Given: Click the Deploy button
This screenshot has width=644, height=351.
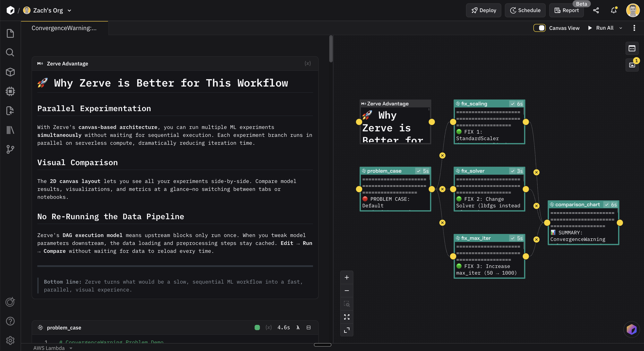Looking at the screenshot, I should coord(484,10).
